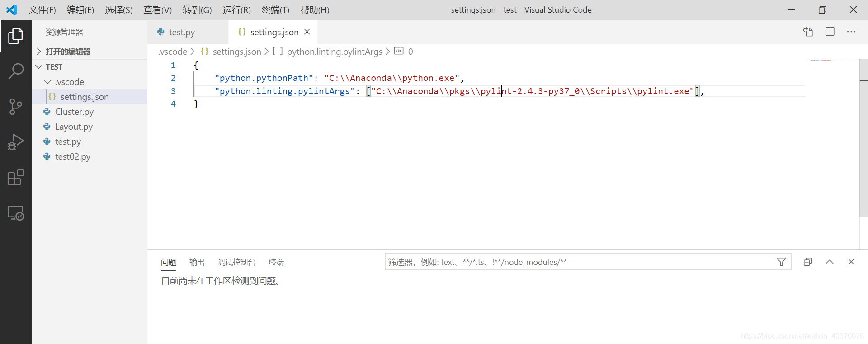Close the settings.json editor tab
The image size is (868, 344).
(x=307, y=32)
